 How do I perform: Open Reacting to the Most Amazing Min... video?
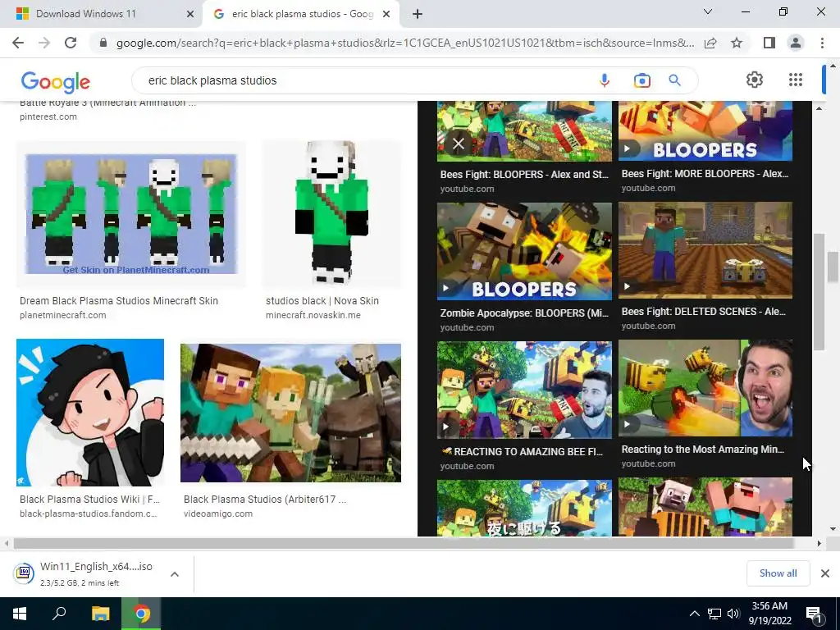pyautogui.click(x=705, y=388)
